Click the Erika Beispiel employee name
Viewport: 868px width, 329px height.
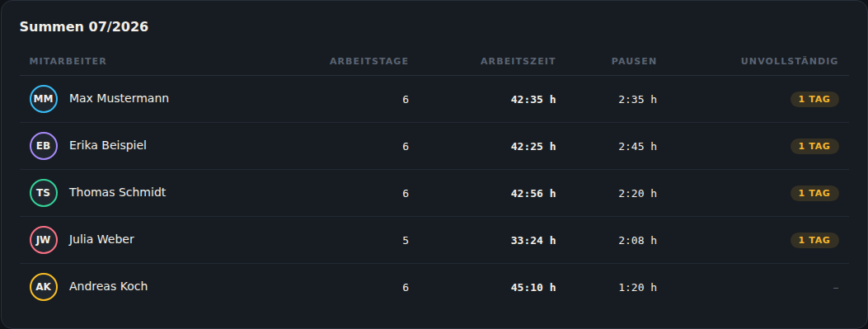tap(108, 146)
